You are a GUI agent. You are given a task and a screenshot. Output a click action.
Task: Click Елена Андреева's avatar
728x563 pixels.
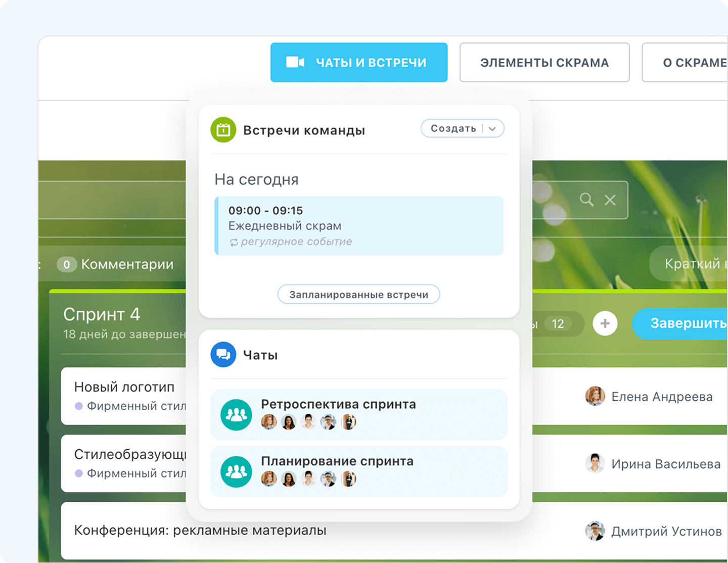click(595, 397)
